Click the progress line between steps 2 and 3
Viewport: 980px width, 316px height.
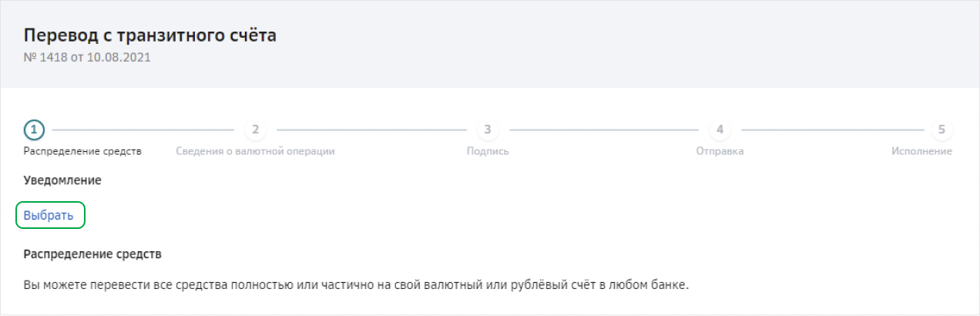(371, 129)
